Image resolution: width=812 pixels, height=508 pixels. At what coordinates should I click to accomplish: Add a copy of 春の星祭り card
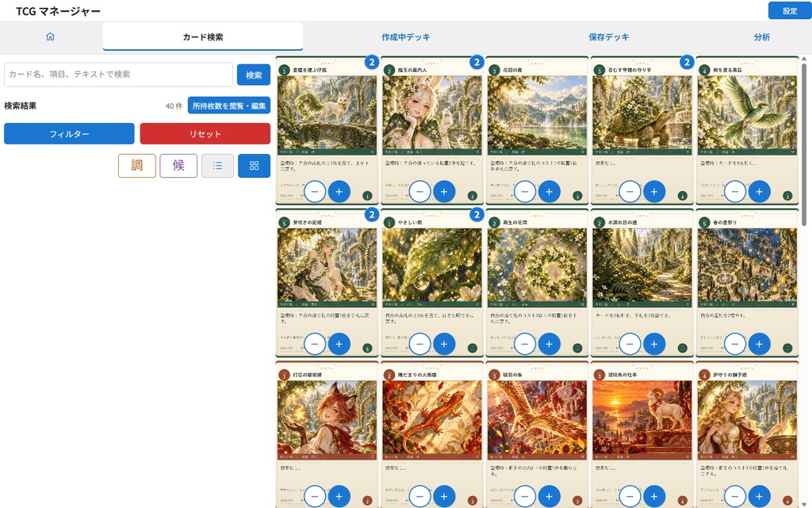pos(760,344)
